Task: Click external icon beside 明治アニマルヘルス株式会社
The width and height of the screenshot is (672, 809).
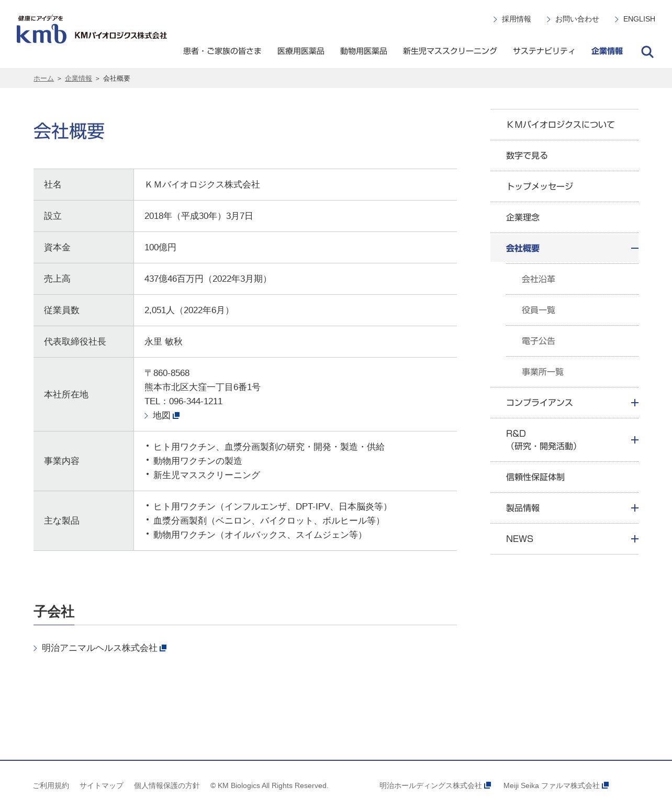Action: pos(163,648)
